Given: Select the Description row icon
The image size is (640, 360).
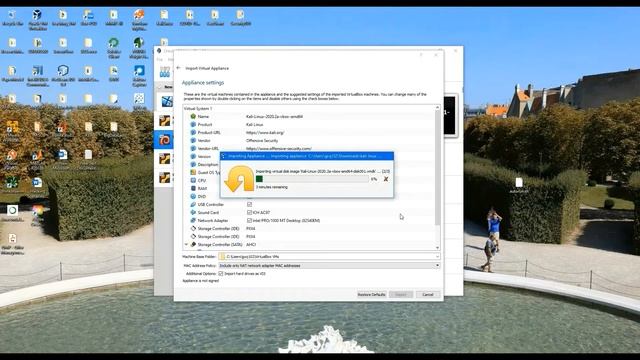Looking at the screenshot, I should click(x=193, y=164).
